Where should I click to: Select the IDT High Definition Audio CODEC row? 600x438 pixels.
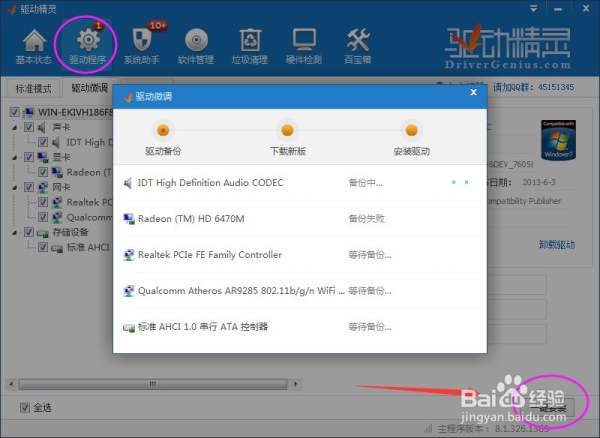click(300, 183)
